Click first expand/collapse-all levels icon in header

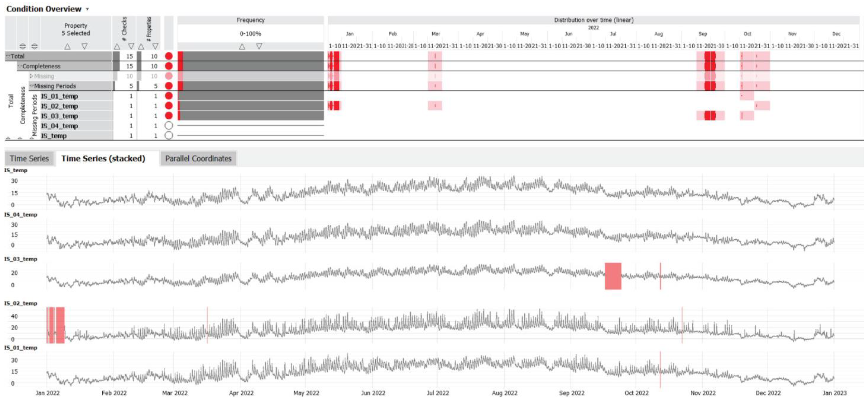tap(22, 46)
